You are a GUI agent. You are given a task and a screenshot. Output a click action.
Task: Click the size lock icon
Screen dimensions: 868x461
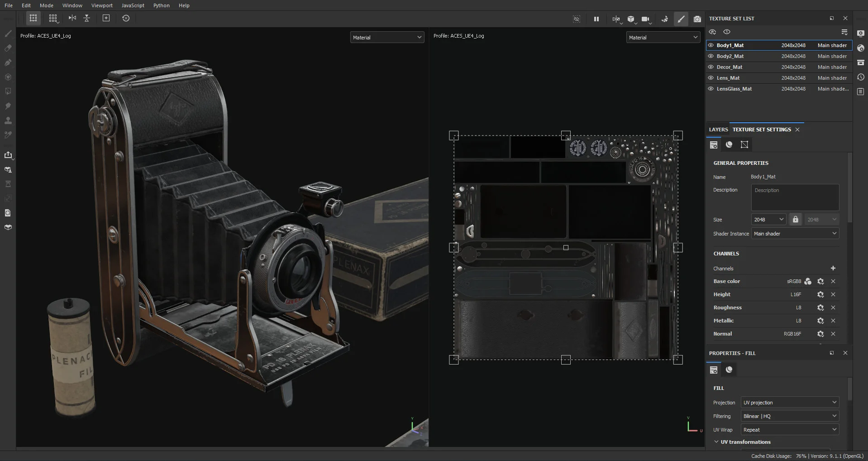click(x=795, y=219)
